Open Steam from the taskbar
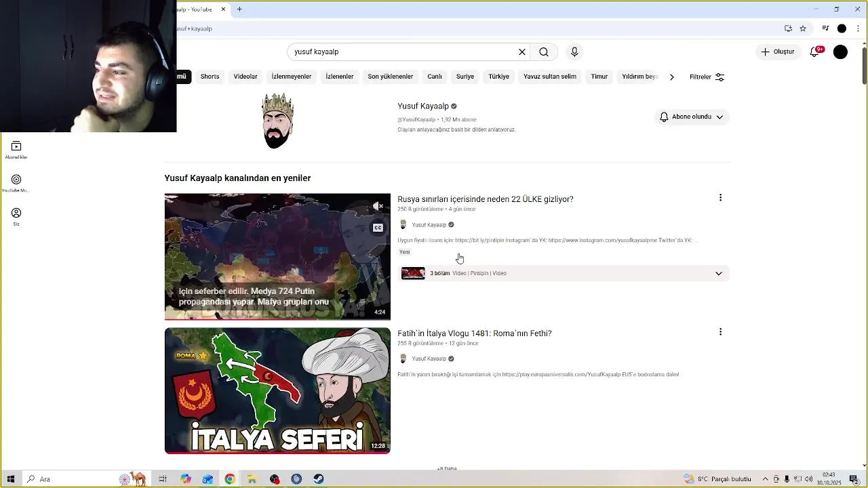Screen dimensions: 868x488 pyautogui.click(x=319, y=479)
